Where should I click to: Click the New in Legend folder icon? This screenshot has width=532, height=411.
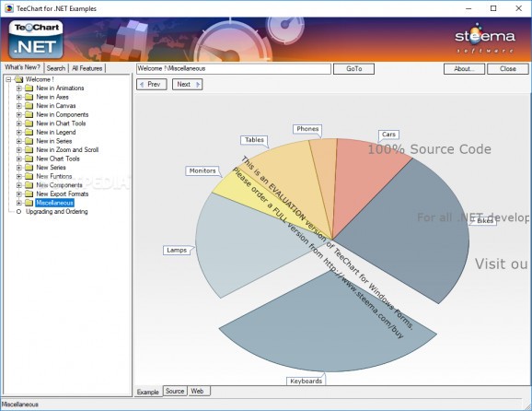tap(29, 133)
